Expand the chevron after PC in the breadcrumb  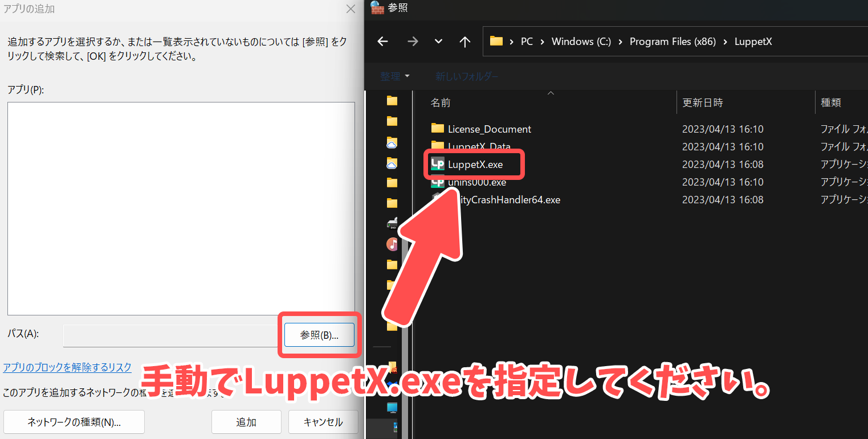(x=542, y=42)
